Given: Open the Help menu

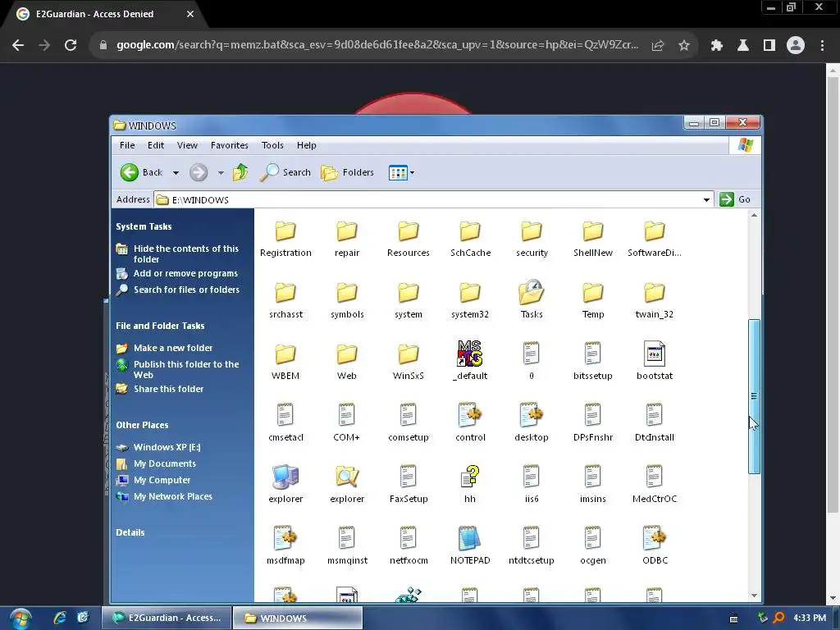Looking at the screenshot, I should [307, 145].
